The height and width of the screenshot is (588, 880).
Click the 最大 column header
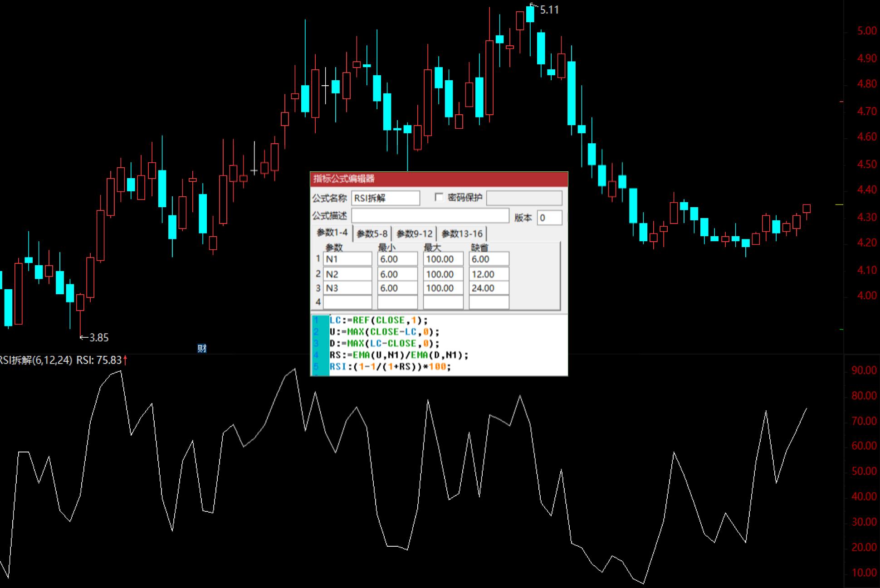(433, 248)
